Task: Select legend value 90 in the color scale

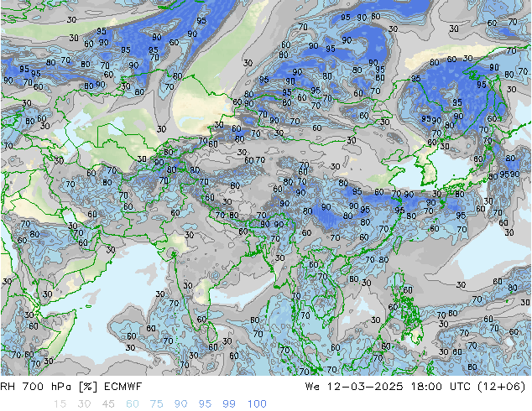Action: (x=180, y=404)
